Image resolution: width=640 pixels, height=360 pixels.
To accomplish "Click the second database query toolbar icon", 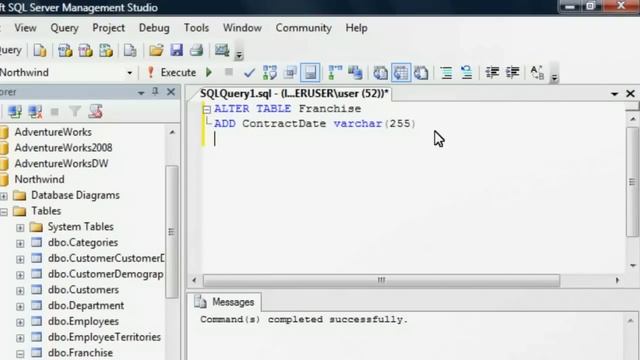I will pyautogui.click(x=85, y=50).
